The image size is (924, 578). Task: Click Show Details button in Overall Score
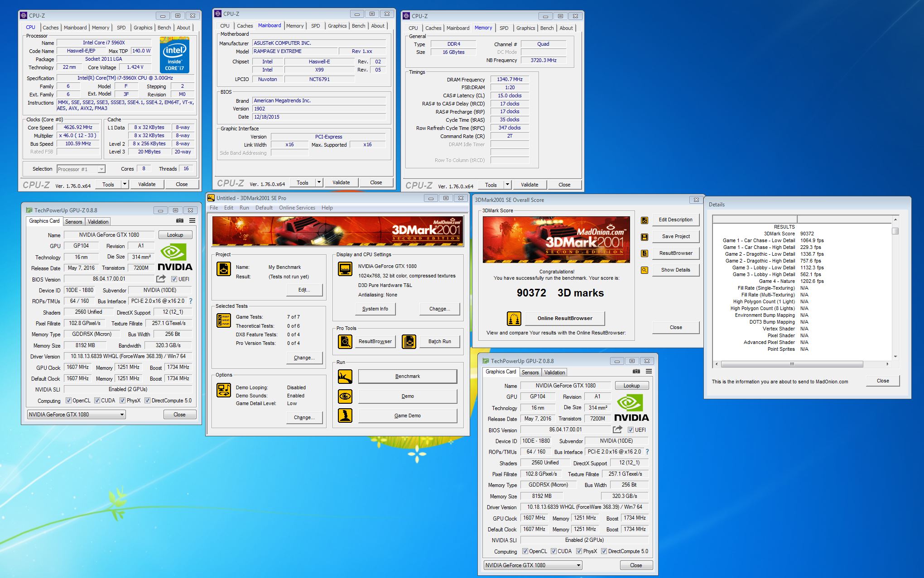pyautogui.click(x=676, y=270)
